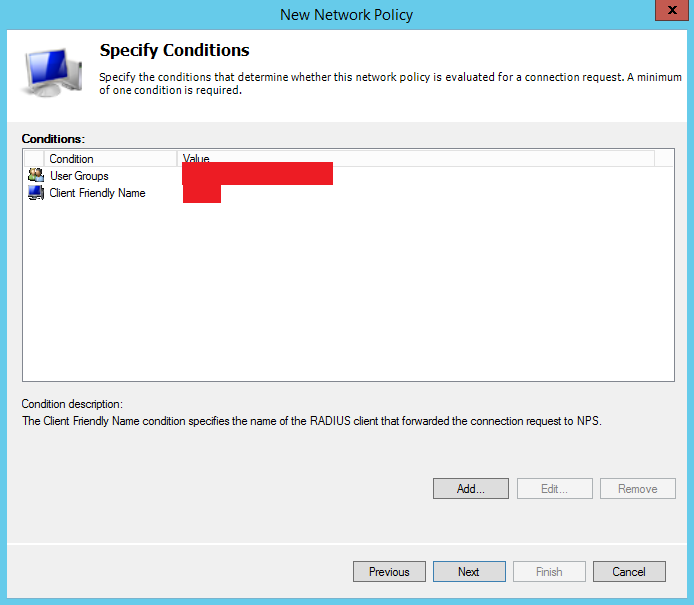Select the Client Friendly Name condition
This screenshot has width=694, height=605.
(x=97, y=193)
